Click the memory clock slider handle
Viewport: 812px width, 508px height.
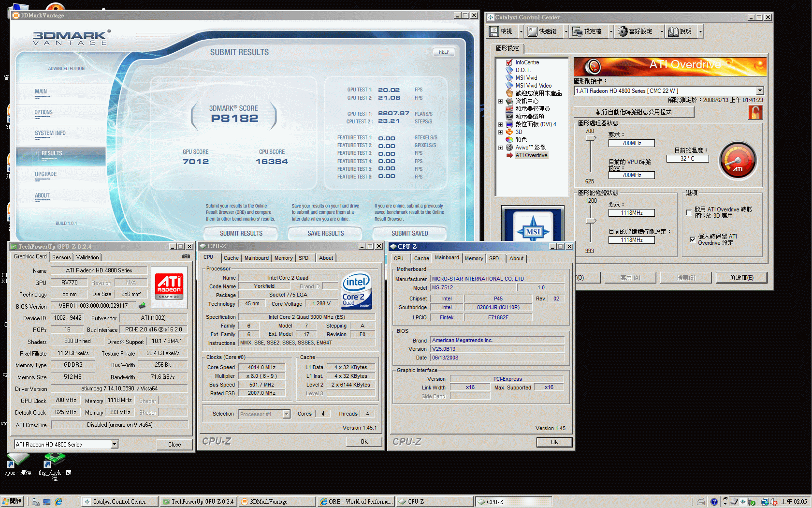tap(591, 221)
